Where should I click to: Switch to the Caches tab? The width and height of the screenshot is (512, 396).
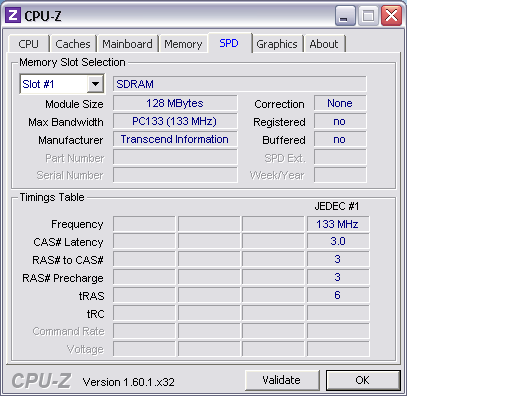coord(73,44)
